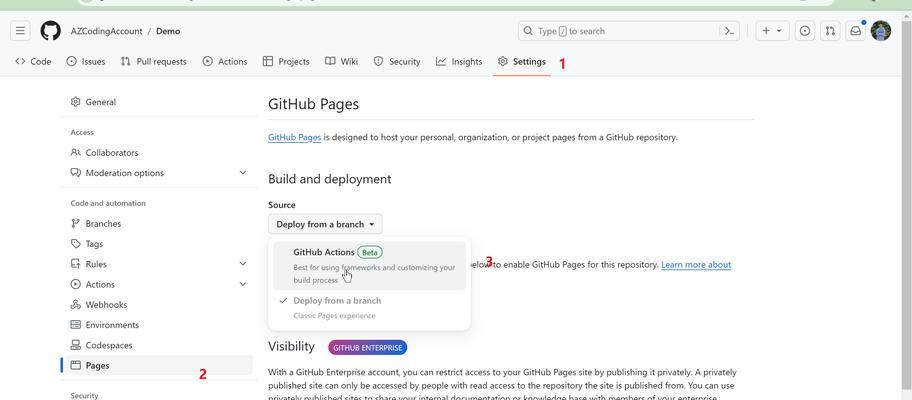Open the Pull requests tab
Screen dimensions: 912x400
click(154, 61)
